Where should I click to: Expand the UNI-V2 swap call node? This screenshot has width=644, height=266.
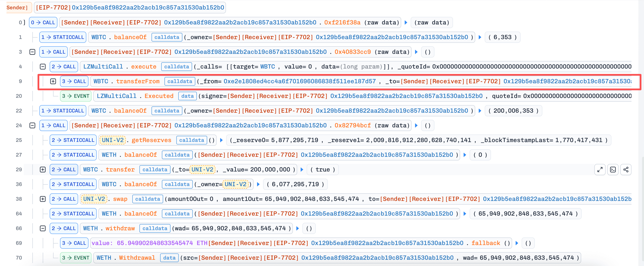pos(43,199)
